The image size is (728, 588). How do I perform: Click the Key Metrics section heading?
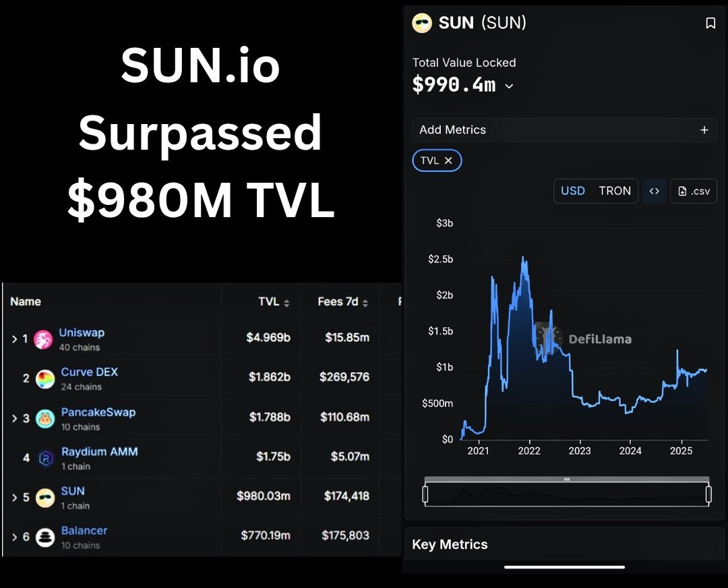450,544
